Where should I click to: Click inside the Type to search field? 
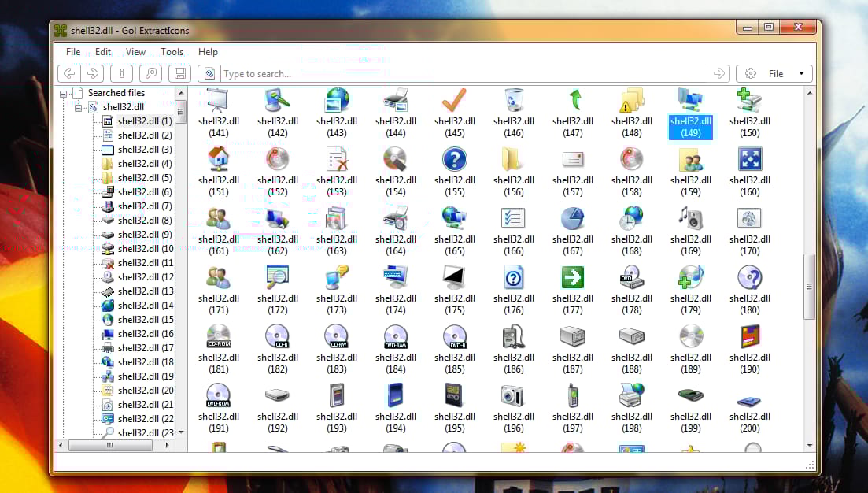point(464,74)
